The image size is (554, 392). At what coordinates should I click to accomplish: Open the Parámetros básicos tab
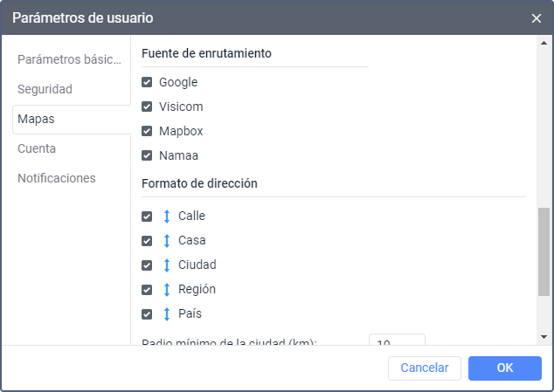click(69, 59)
